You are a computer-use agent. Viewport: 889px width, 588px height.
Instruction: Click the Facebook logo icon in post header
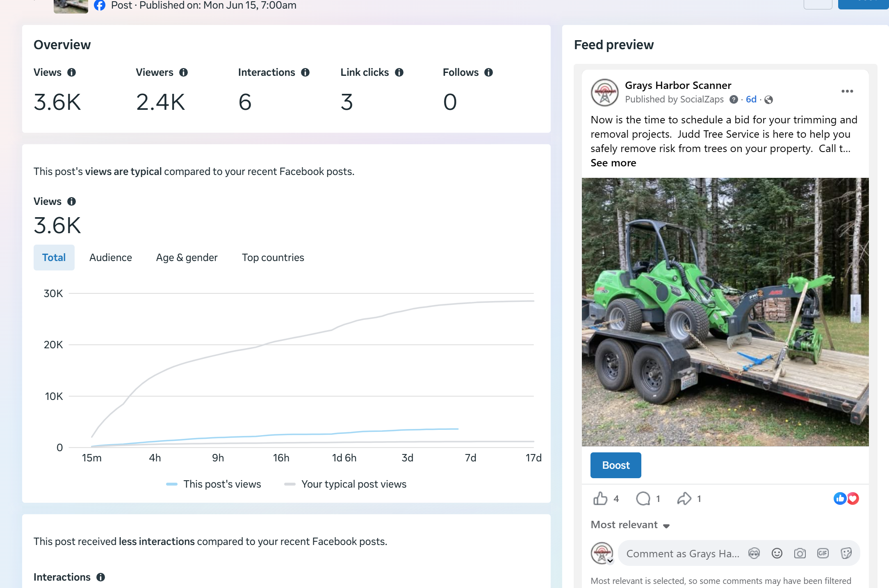pyautogui.click(x=100, y=5)
